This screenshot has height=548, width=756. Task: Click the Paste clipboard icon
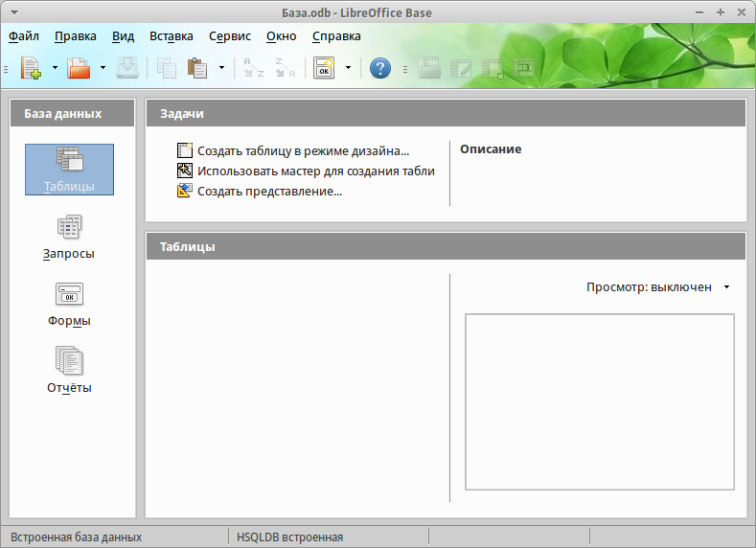pyautogui.click(x=197, y=68)
